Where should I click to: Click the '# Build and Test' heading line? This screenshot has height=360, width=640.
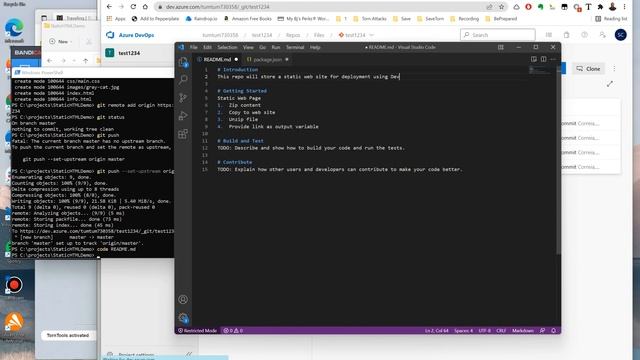point(240,141)
